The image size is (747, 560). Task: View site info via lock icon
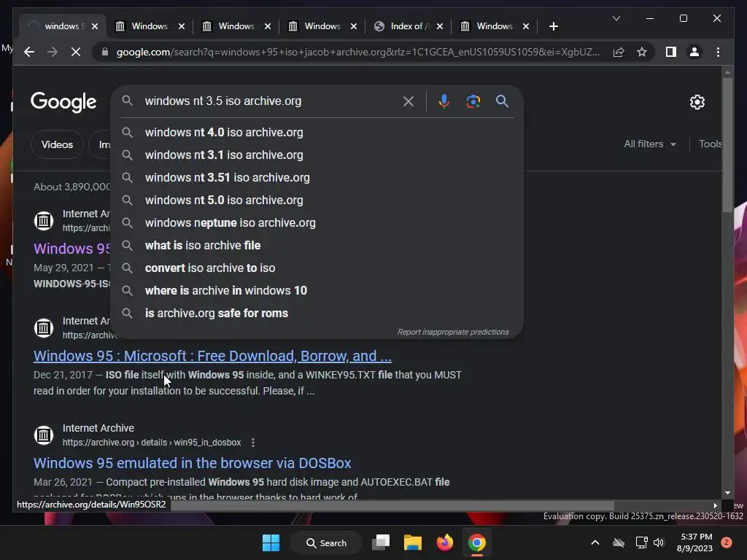tap(105, 52)
